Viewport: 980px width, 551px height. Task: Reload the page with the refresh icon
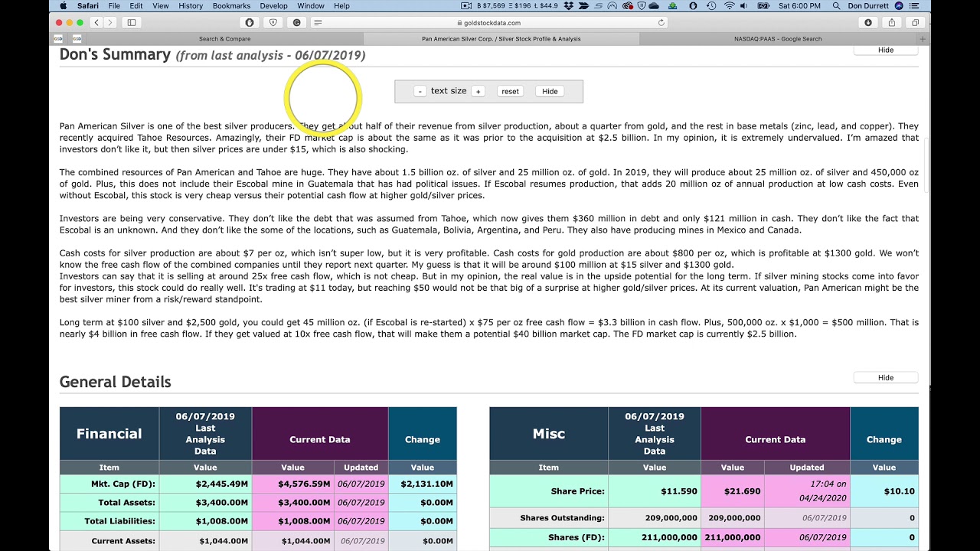click(x=661, y=23)
